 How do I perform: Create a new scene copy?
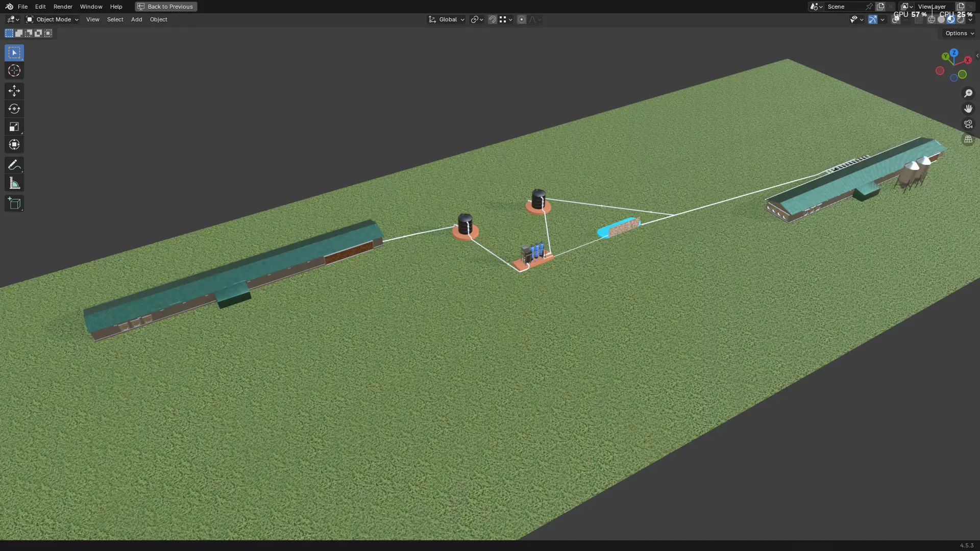(x=880, y=7)
